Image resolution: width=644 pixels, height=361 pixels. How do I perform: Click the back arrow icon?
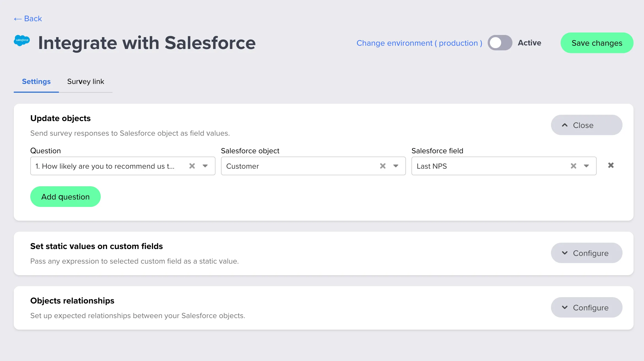pyautogui.click(x=18, y=19)
